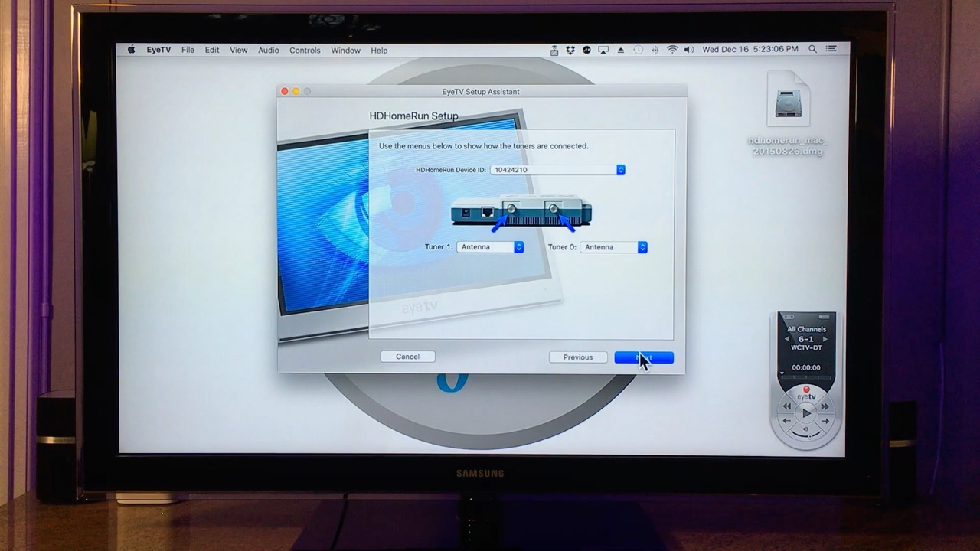
Task: Open the Time Machine menu bar icon
Action: click(x=638, y=50)
